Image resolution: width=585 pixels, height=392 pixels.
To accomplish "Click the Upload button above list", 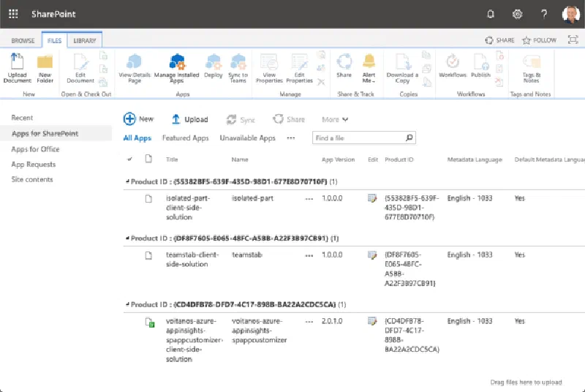I will [190, 119].
